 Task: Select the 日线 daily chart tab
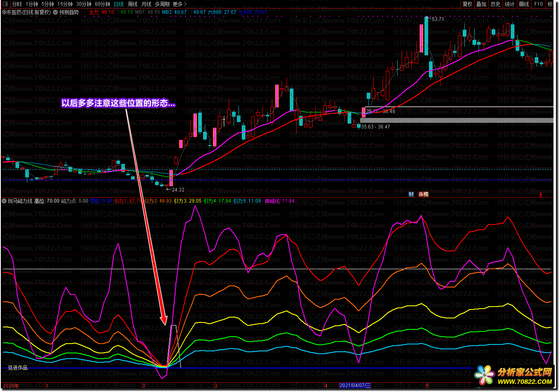click(x=119, y=4)
